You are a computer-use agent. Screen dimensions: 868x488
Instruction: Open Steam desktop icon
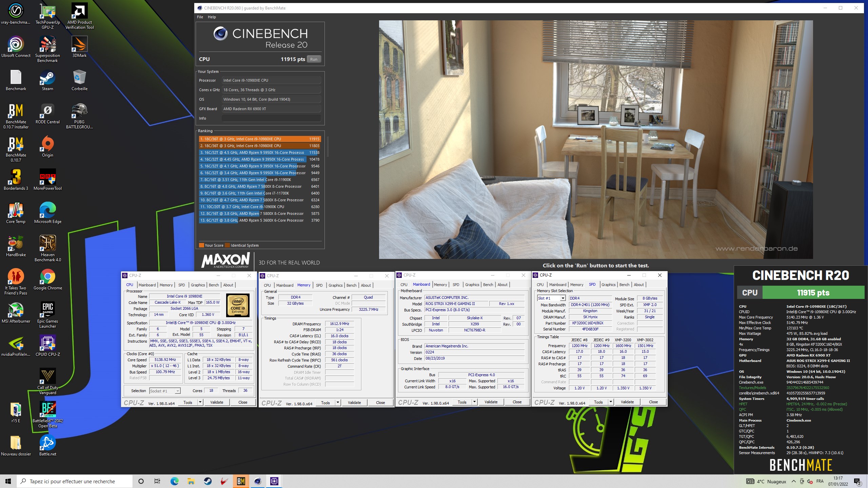coord(47,80)
